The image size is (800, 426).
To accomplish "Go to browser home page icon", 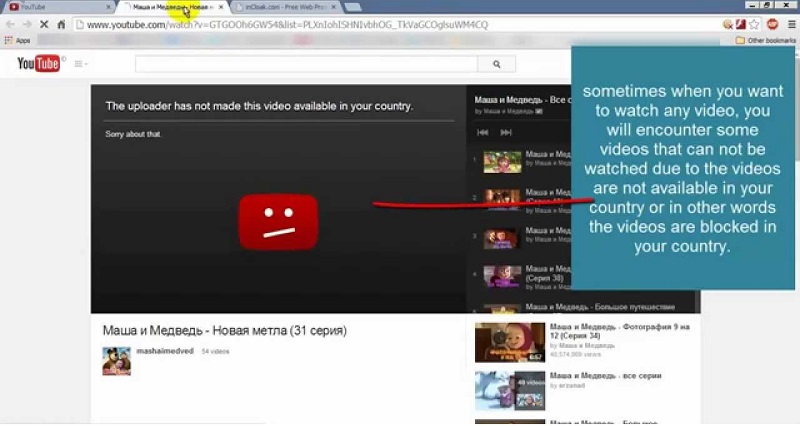I will [61, 24].
